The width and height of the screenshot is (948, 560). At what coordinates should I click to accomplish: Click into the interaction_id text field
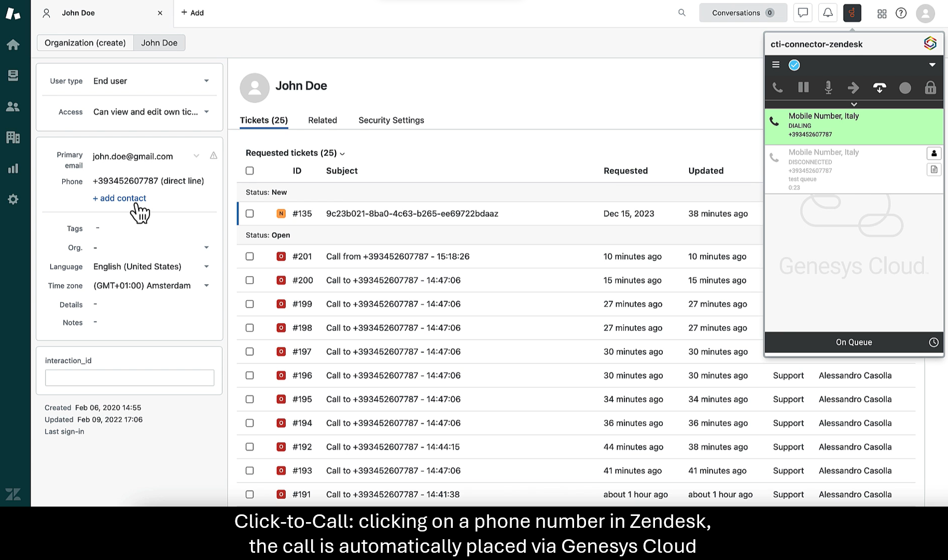point(130,377)
